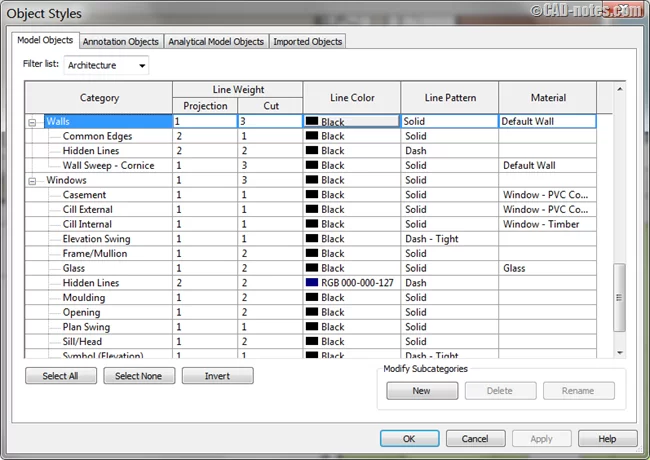Switch to the Imported Objects tab

(x=307, y=42)
